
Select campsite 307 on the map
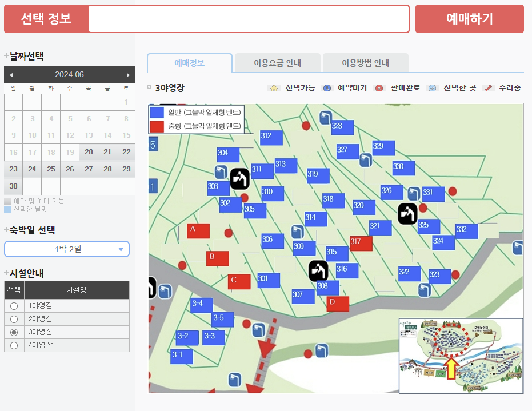click(303, 296)
